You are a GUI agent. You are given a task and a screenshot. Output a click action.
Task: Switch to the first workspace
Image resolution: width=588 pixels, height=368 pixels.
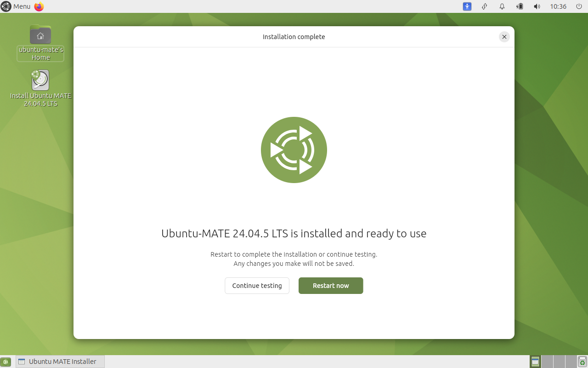tap(535, 362)
